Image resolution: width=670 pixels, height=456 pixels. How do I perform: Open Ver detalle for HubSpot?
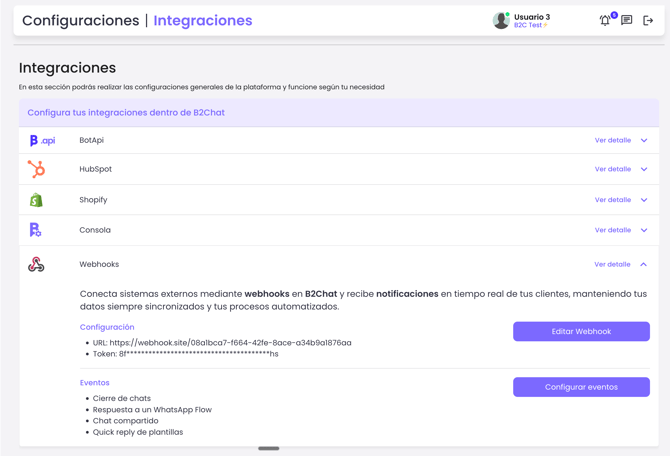pyautogui.click(x=612, y=170)
